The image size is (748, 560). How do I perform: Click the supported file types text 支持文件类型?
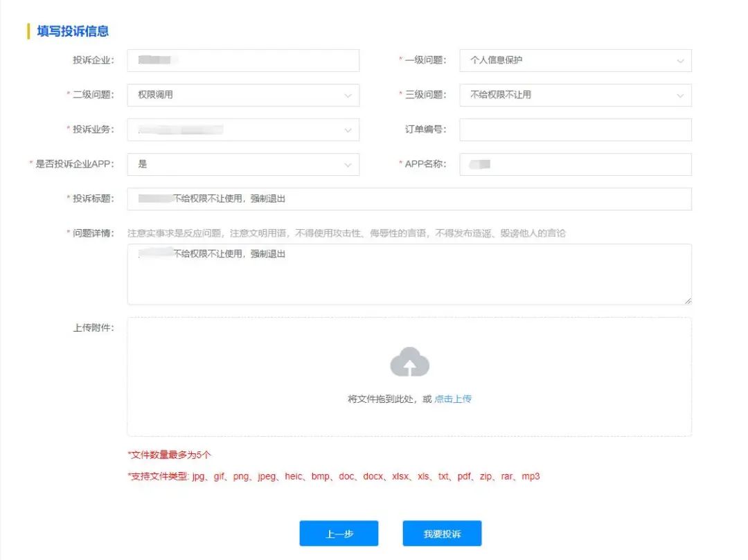pos(333,476)
